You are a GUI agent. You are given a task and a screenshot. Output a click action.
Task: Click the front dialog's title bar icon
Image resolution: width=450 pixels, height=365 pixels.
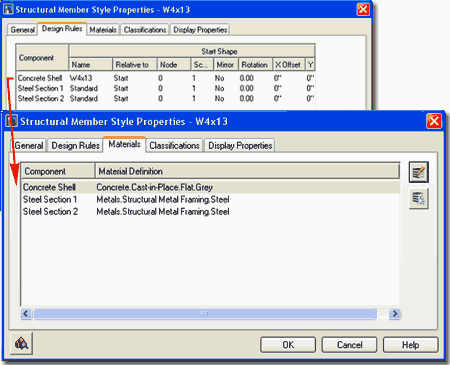(x=12, y=121)
